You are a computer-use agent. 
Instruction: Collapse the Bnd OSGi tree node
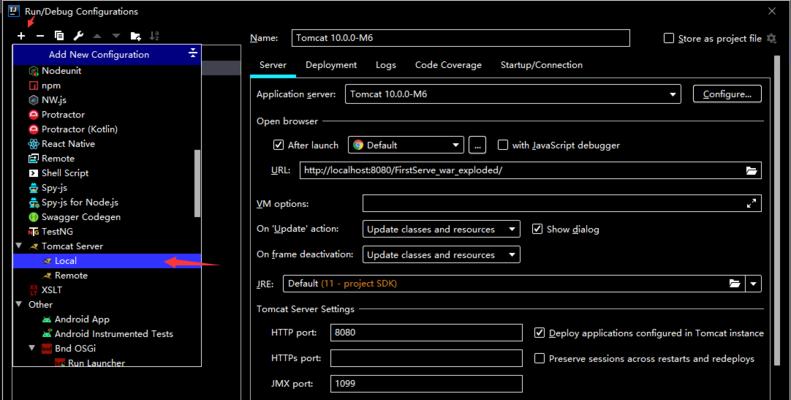click(32, 349)
